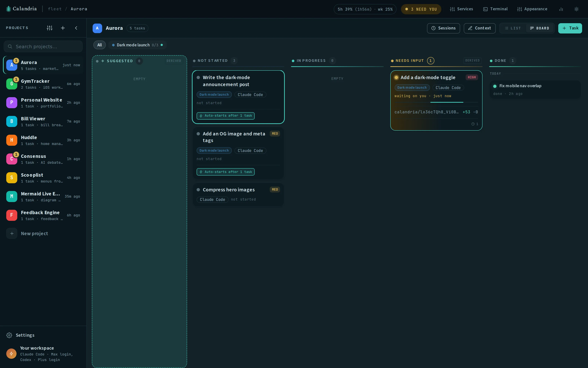This screenshot has width=588, height=368.
Task: Click the usage pill showing 5h 39%
Action: pyautogui.click(x=365, y=9)
